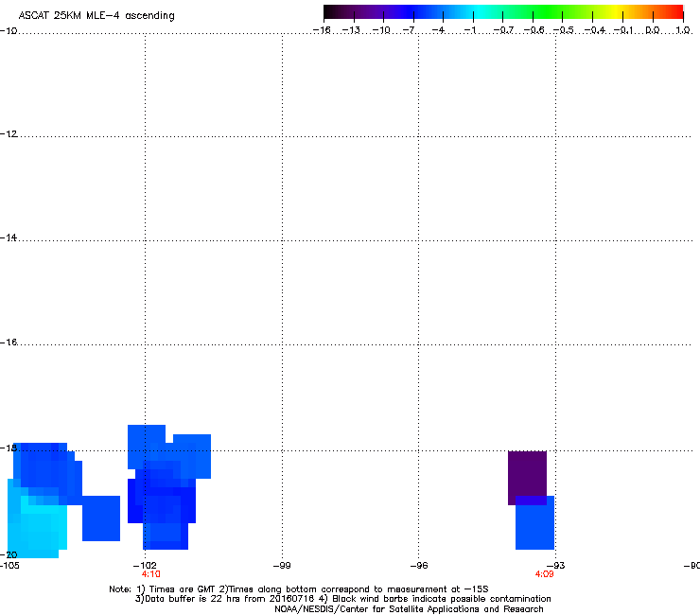Click the 'Times are GMT' note line

[x=299, y=589]
